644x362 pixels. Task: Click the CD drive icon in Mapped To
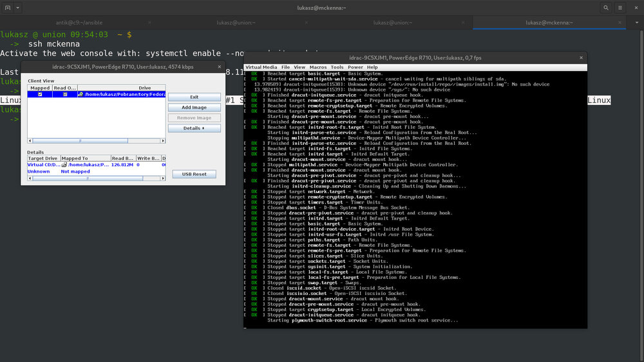tap(64, 164)
